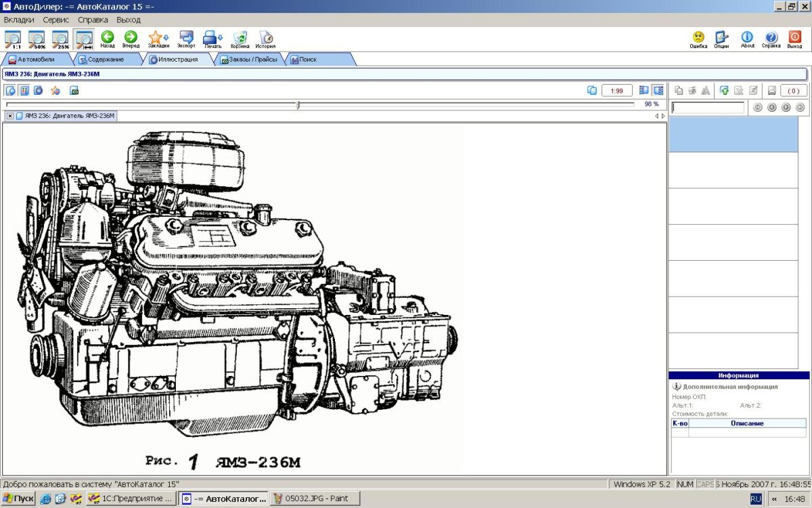Open the История history
Viewport: 812px width, 508px height.
pos(265,39)
